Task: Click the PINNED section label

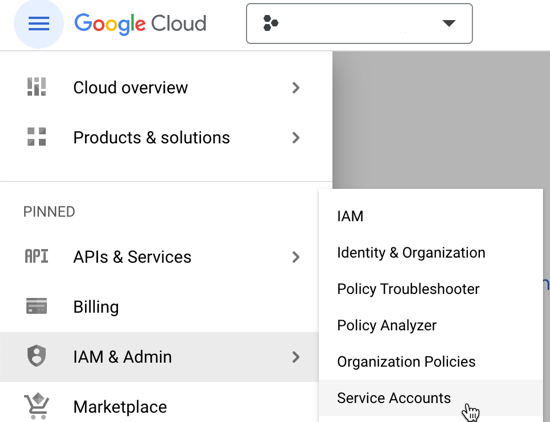Action: pyautogui.click(x=49, y=212)
